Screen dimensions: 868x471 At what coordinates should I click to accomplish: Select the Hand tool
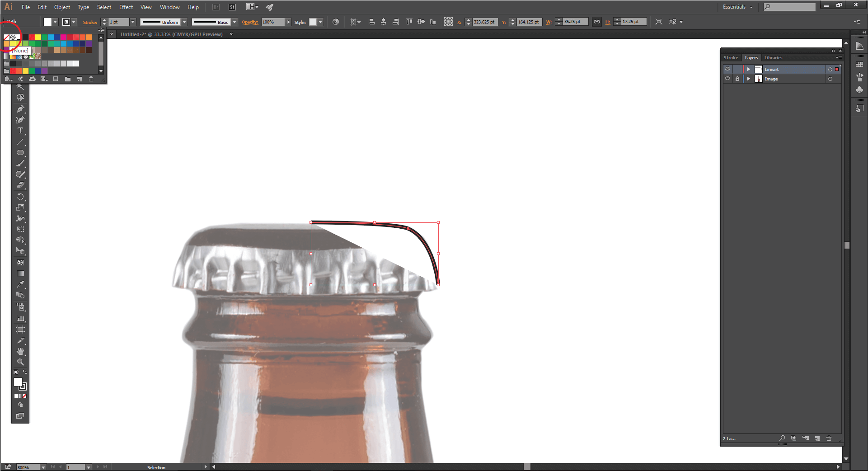coord(20,352)
